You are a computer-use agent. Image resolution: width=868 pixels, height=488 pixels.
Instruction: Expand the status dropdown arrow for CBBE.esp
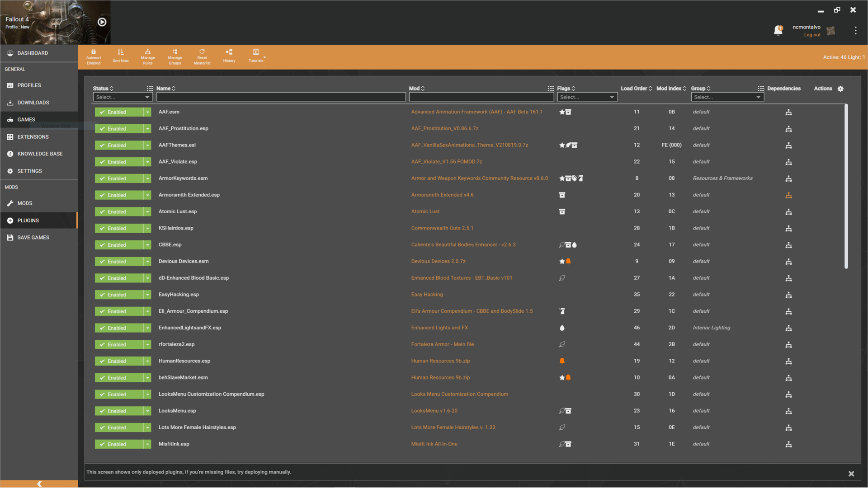147,245
